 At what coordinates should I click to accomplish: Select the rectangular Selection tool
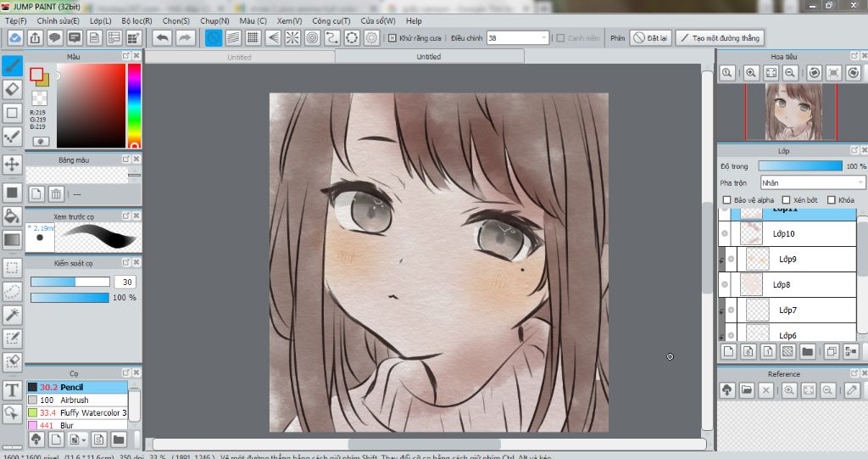[12, 268]
